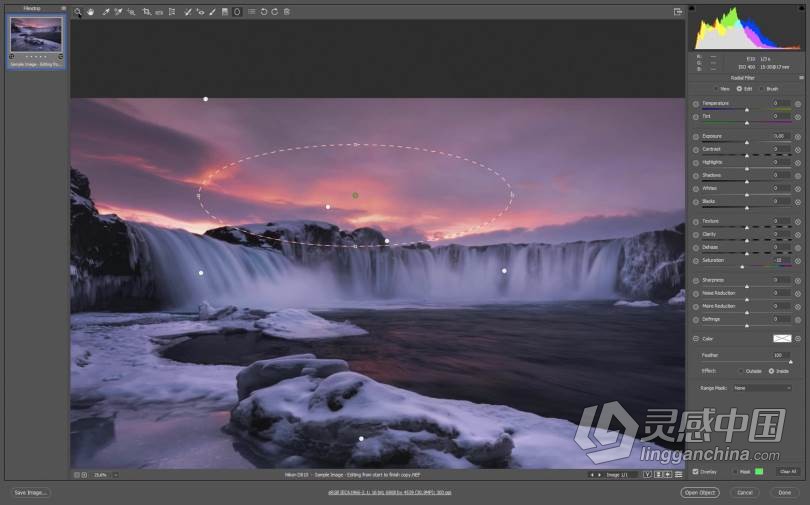Image resolution: width=810 pixels, height=505 pixels.
Task: Select the Adjustment Brush tool
Action: tap(212, 11)
